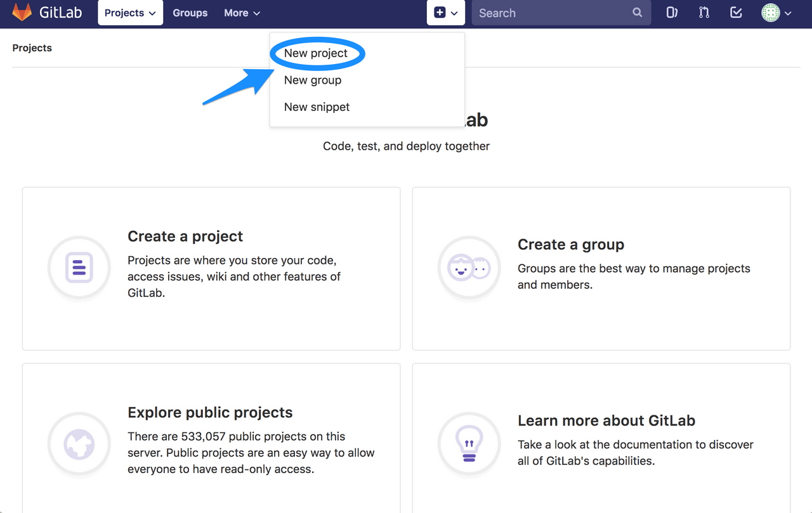Expand the More menu
The image size is (812, 513).
(242, 13)
